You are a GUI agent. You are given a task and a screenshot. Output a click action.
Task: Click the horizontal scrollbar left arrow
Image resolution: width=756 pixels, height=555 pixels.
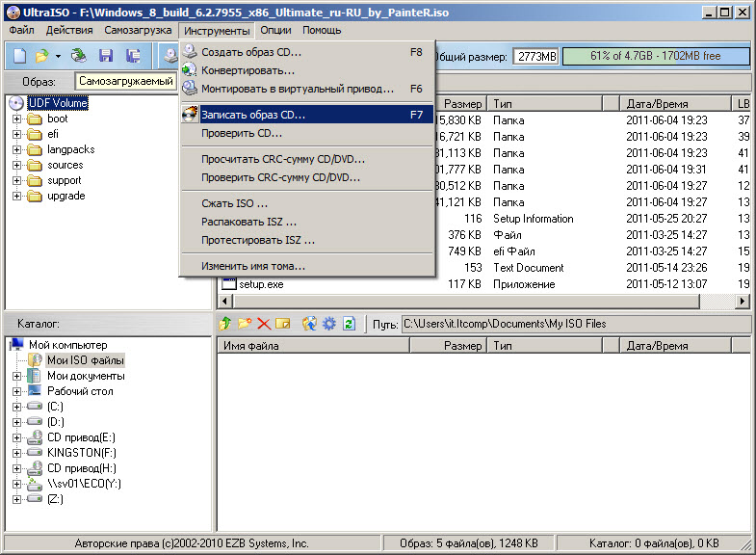tap(224, 301)
